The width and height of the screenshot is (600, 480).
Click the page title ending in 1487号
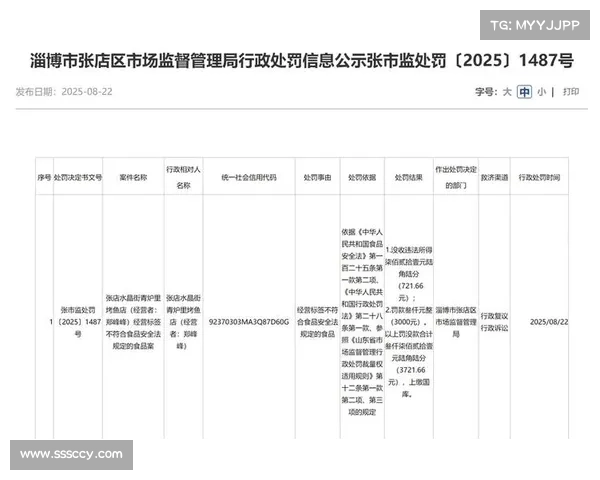pyautogui.click(x=300, y=61)
